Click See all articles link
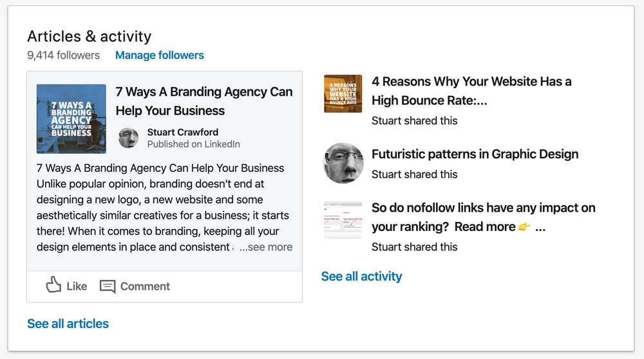The image size is (644, 359). click(68, 324)
